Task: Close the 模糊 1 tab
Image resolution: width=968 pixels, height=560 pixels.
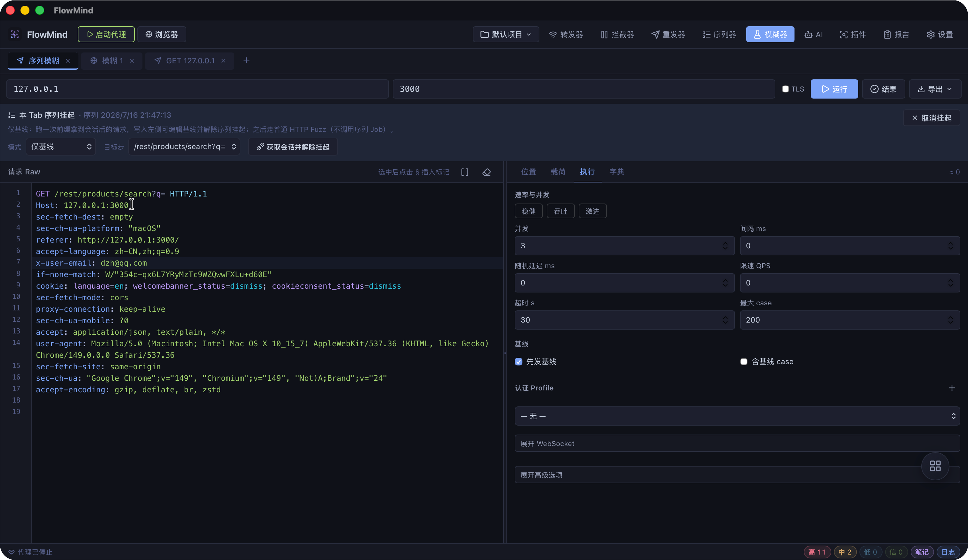Action: [132, 61]
